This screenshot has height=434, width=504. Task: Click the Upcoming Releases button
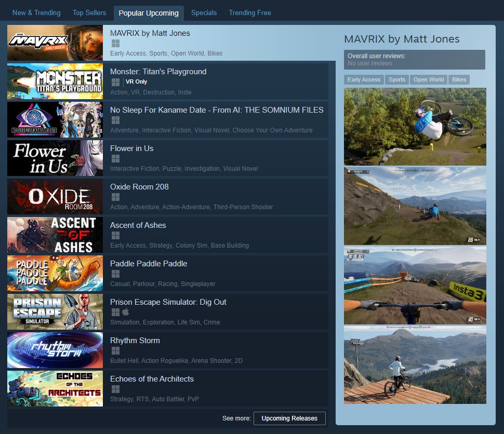[289, 418]
